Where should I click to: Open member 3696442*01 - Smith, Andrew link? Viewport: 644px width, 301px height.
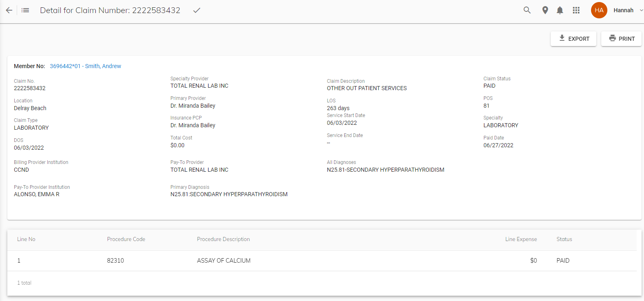[x=86, y=66]
